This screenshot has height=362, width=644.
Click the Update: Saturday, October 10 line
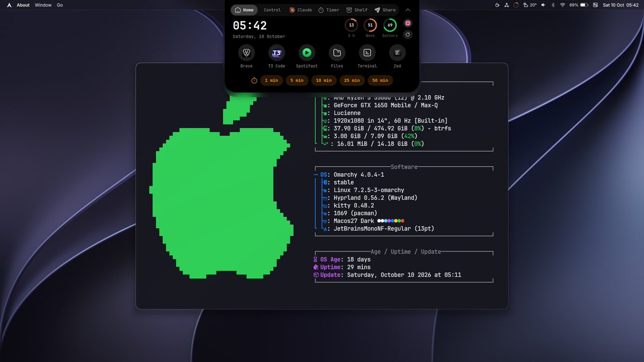[387, 275]
